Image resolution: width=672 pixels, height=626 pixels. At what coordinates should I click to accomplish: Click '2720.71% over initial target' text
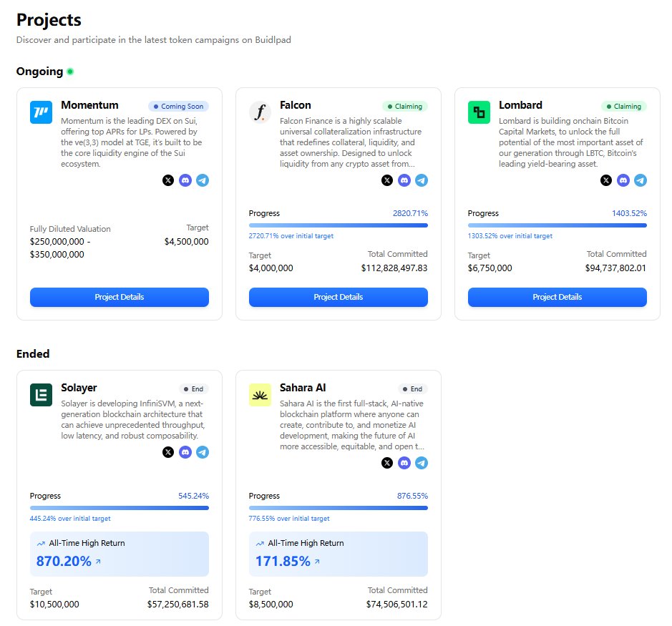(291, 236)
